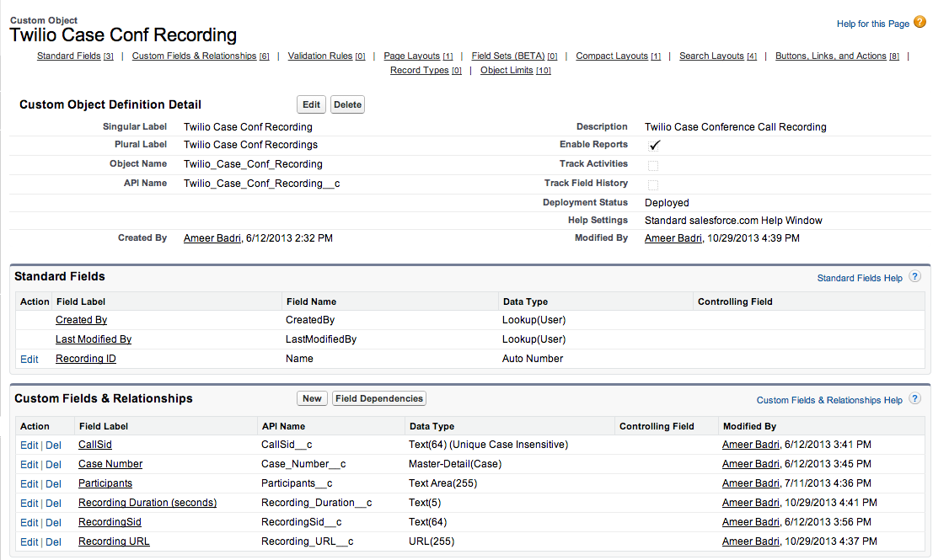933x560 pixels.
Task: Open the Participants field label link
Action: [x=105, y=483]
